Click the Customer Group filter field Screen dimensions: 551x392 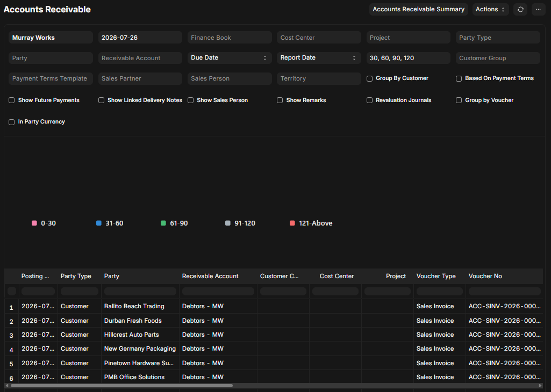[x=498, y=58]
